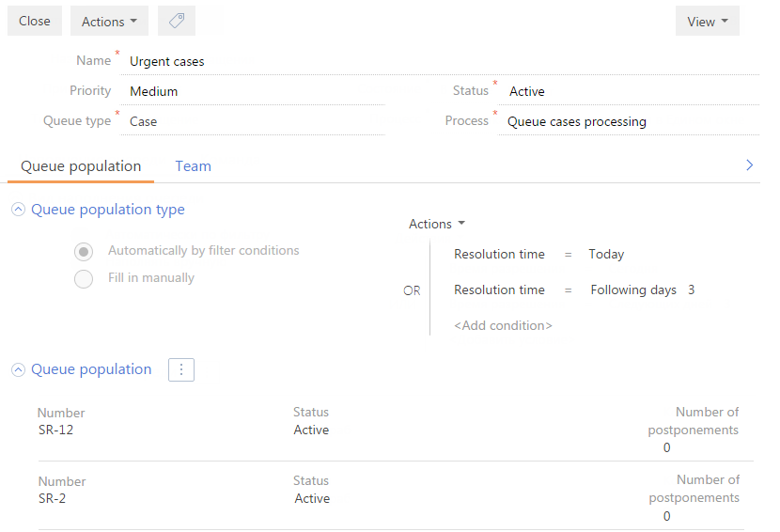Screen dimensions: 780x532
Task: Collapse the Queue population type section
Action: pos(19,210)
